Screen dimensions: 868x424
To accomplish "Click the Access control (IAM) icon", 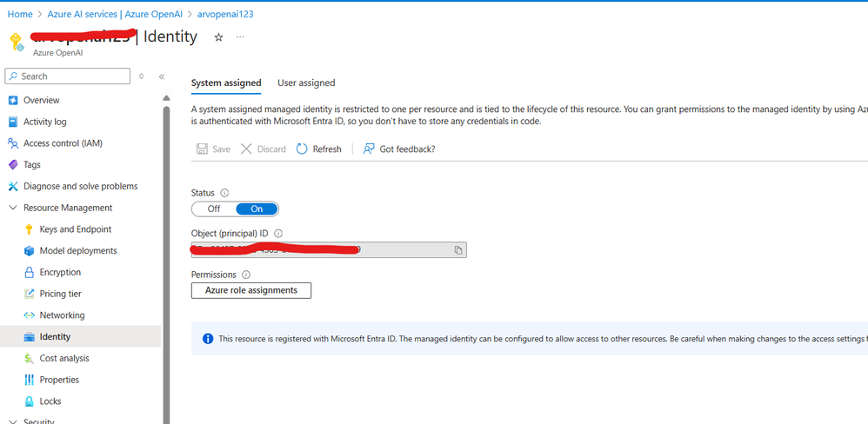I will pos(13,143).
